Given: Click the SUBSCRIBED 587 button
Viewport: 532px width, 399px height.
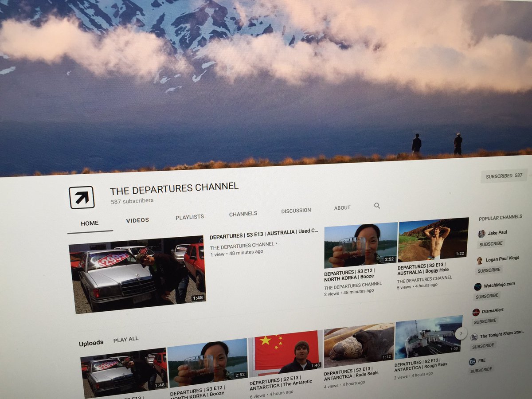Looking at the screenshot, I should point(504,176).
